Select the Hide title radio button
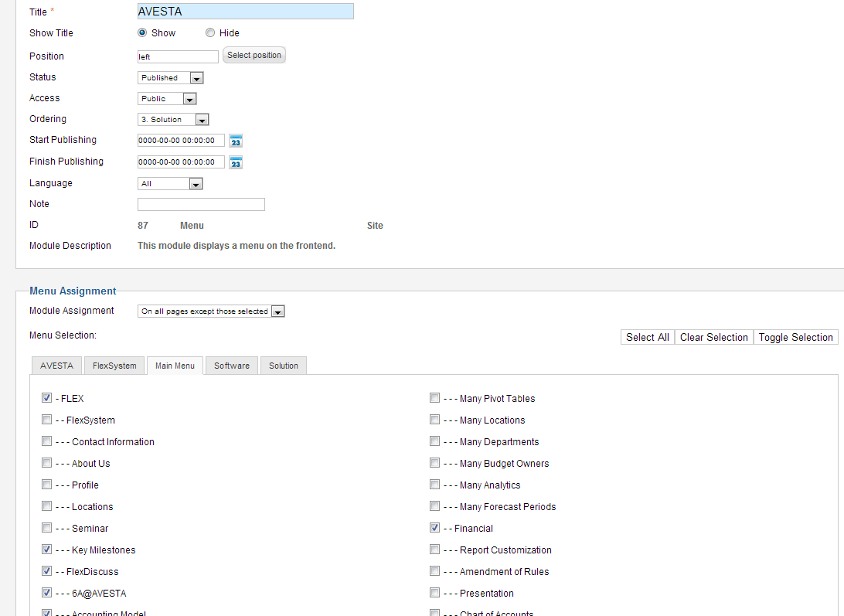This screenshot has width=844, height=616. pyautogui.click(x=210, y=32)
